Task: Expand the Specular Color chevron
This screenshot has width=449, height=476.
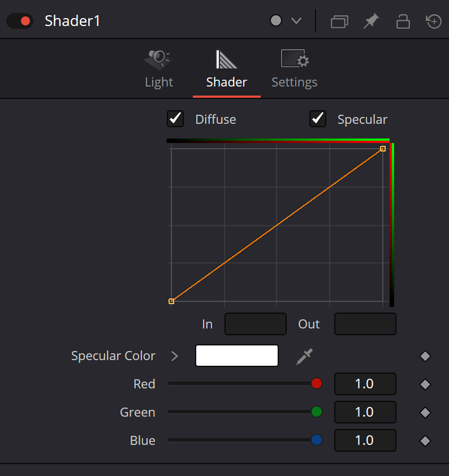Action: pos(175,356)
